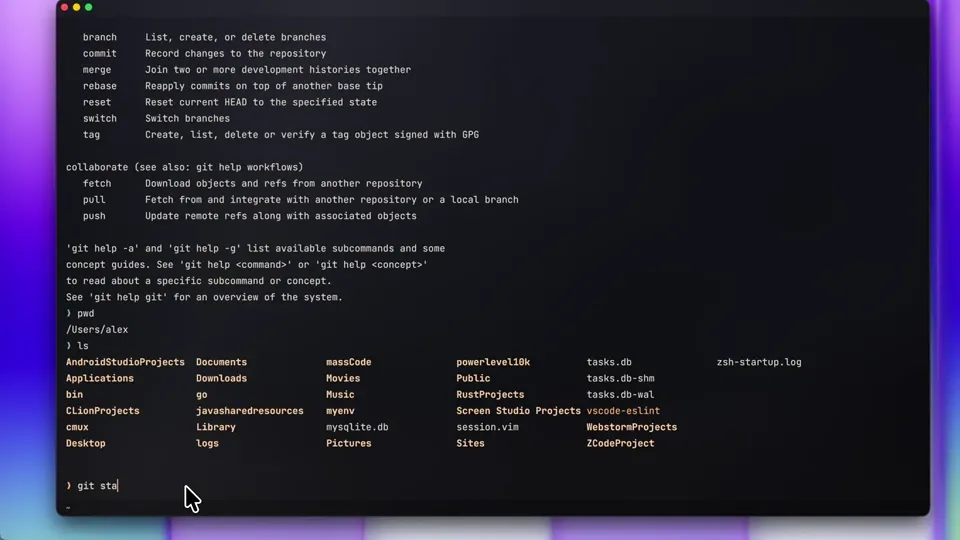Select the Desktop directory entry
960x540 pixels.
click(86, 443)
